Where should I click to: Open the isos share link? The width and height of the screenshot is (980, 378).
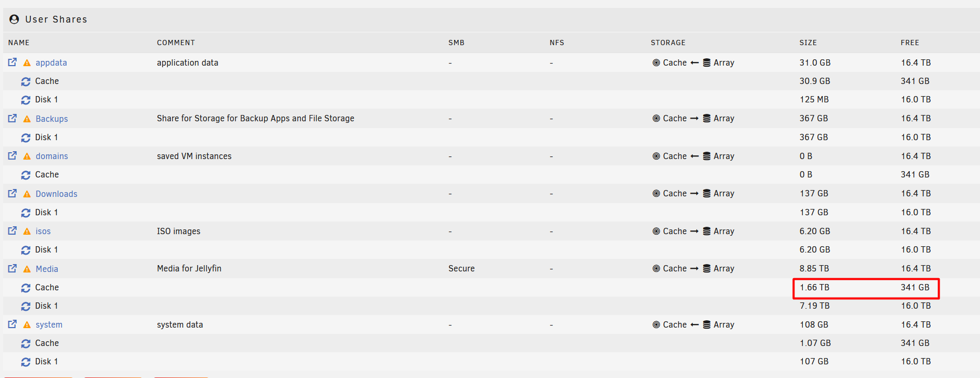[x=43, y=231]
